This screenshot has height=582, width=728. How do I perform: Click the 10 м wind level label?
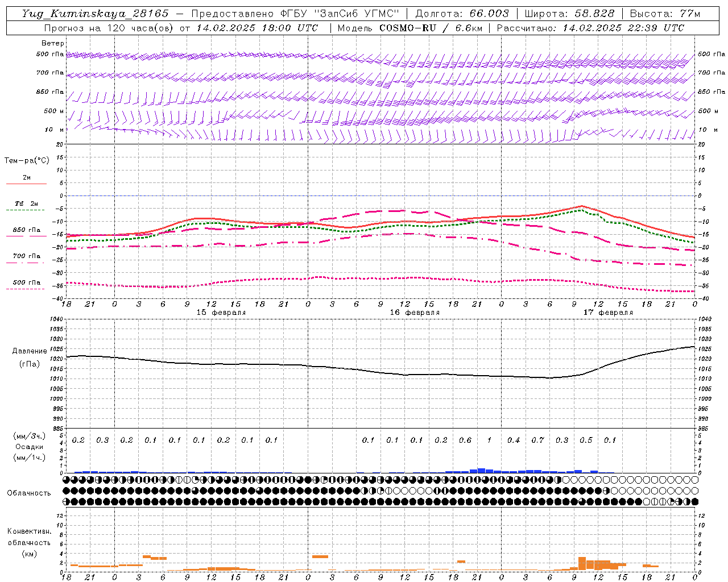point(54,130)
